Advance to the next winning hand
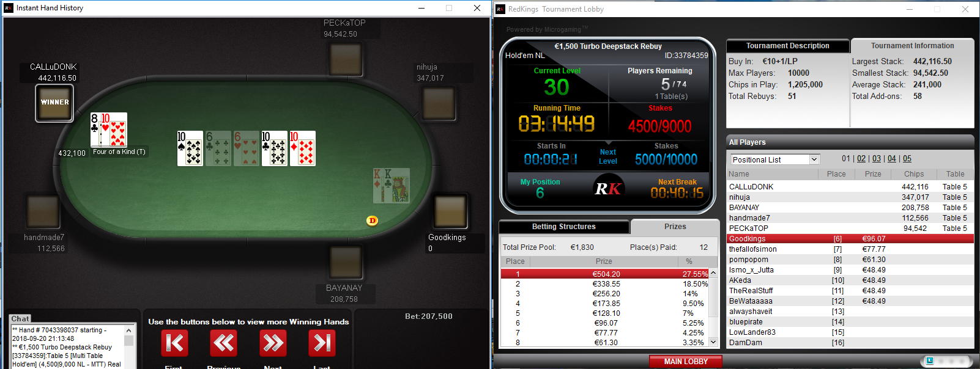Screen dimensions: 980x369 [x=273, y=343]
